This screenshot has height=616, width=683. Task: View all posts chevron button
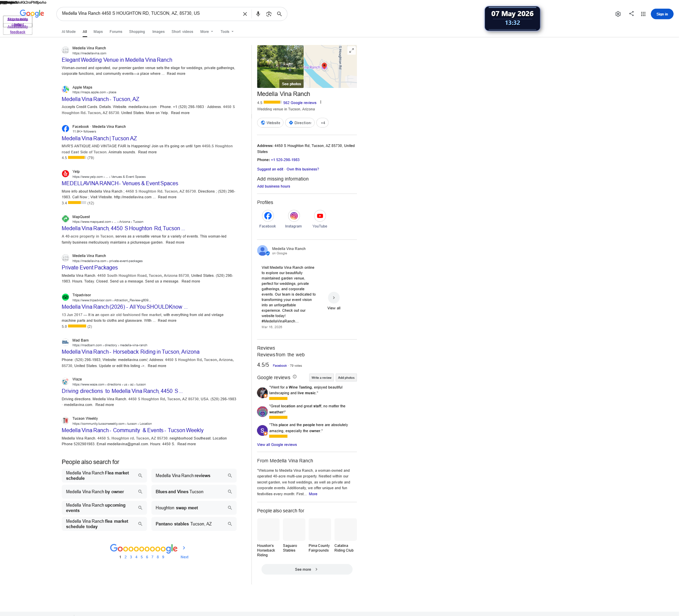[333, 298]
